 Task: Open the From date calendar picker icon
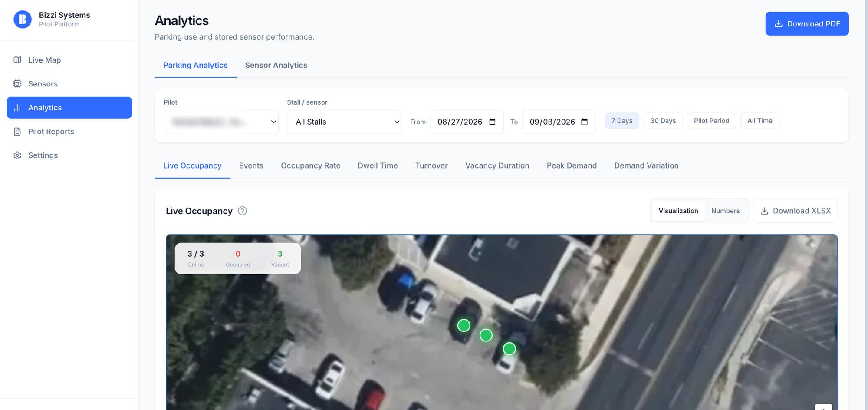pos(492,122)
